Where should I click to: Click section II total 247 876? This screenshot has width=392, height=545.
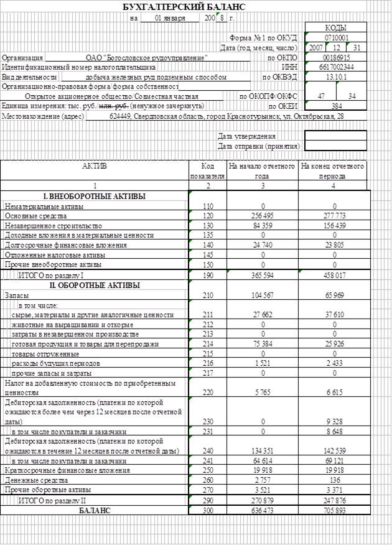(334, 500)
